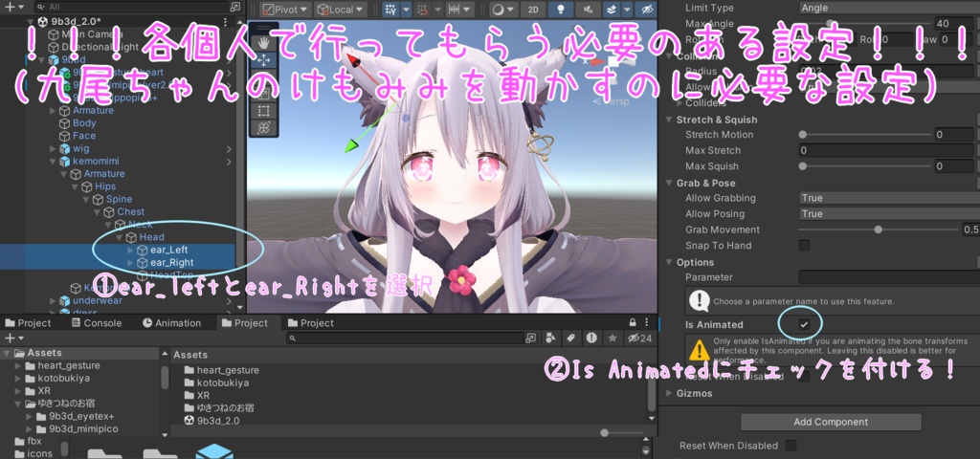Switch to the Animation tab
The height and width of the screenshot is (459, 980).
(x=172, y=323)
